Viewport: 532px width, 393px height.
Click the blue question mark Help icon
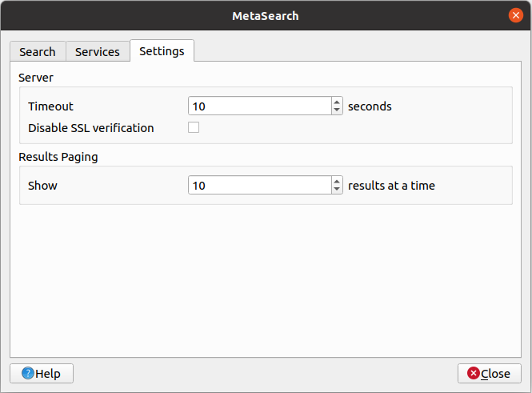28,374
